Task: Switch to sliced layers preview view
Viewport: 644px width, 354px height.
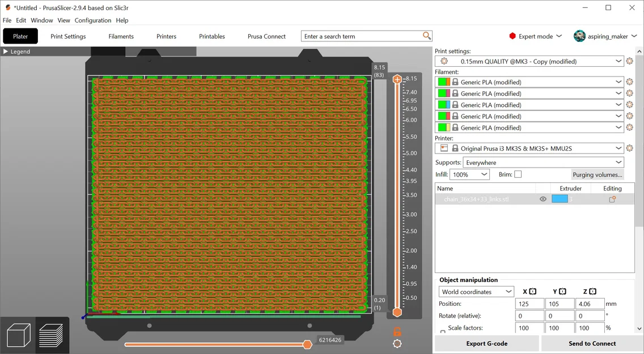Action: pyautogui.click(x=51, y=335)
